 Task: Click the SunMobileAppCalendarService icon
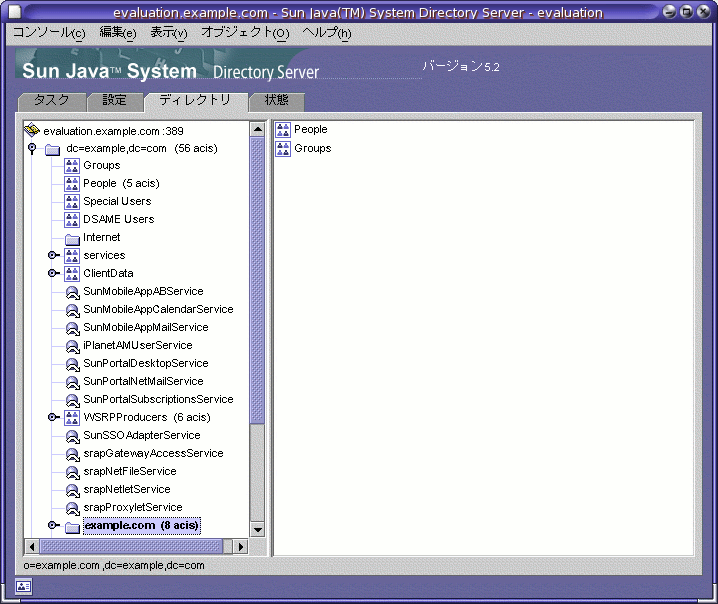point(72,310)
